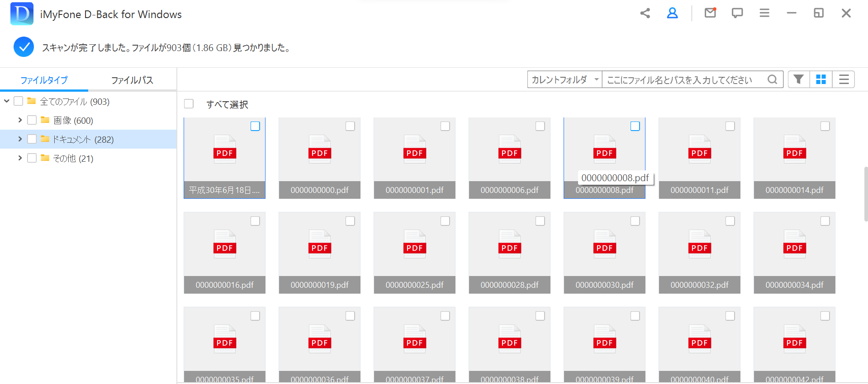Image resolution: width=868 pixels, height=384 pixels.
Task: Open the mail icon with notification dot
Action: (x=710, y=13)
